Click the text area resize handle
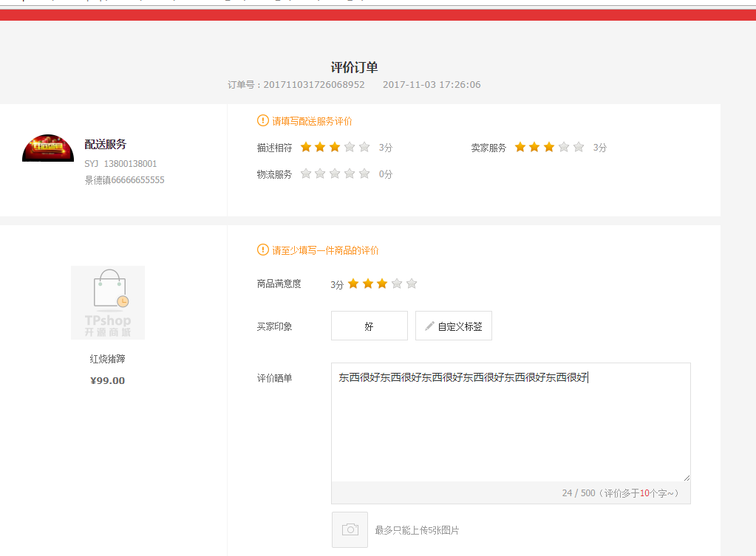756x556 pixels. [x=687, y=478]
